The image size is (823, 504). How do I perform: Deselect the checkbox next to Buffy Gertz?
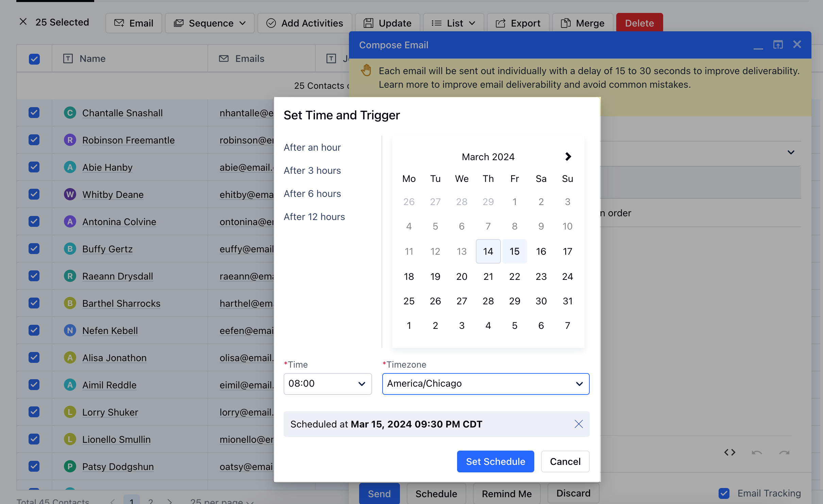34,249
